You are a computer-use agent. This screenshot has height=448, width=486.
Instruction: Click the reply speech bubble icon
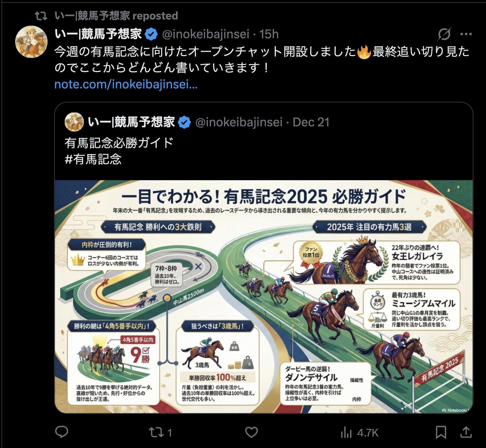pos(61,432)
